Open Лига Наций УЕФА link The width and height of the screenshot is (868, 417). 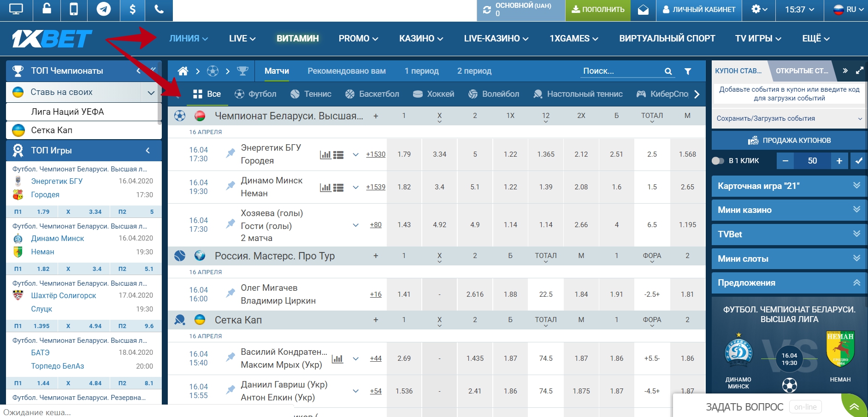pyautogui.click(x=67, y=112)
